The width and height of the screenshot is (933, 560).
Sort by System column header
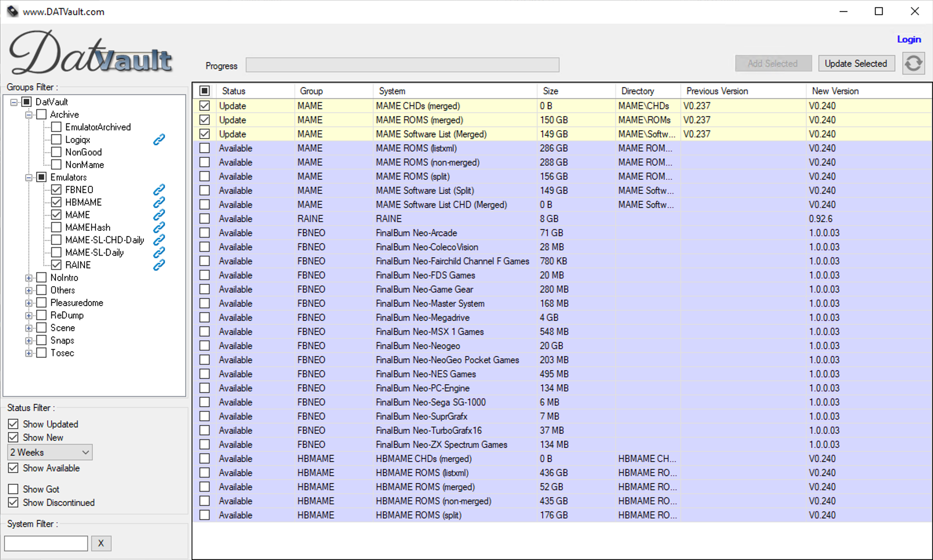(455, 91)
